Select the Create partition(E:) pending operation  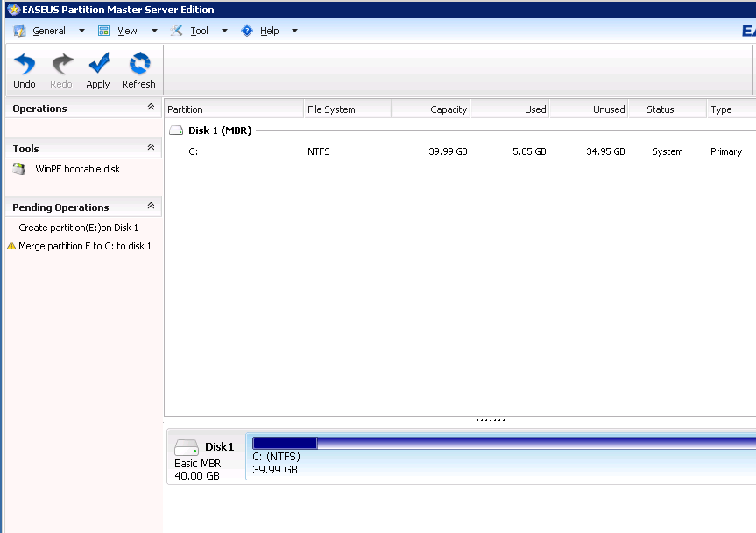click(x=78, y=228)
